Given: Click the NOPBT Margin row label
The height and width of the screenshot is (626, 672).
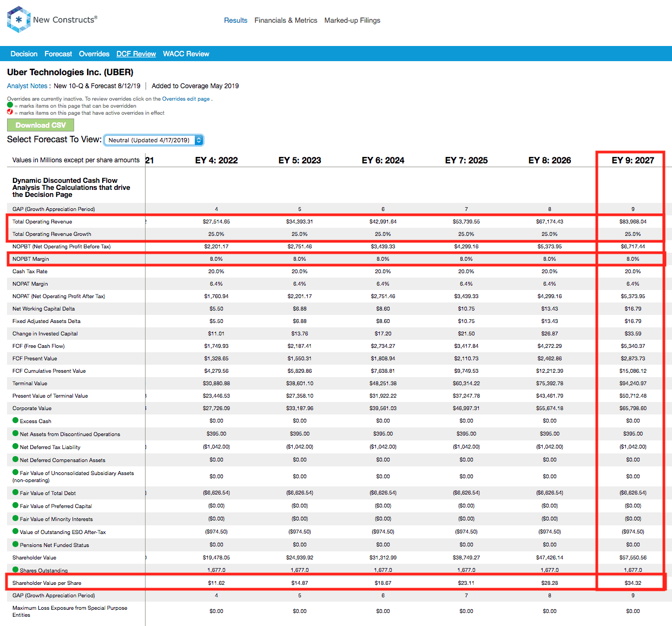Looking at the screenshot, I should 31,259.
